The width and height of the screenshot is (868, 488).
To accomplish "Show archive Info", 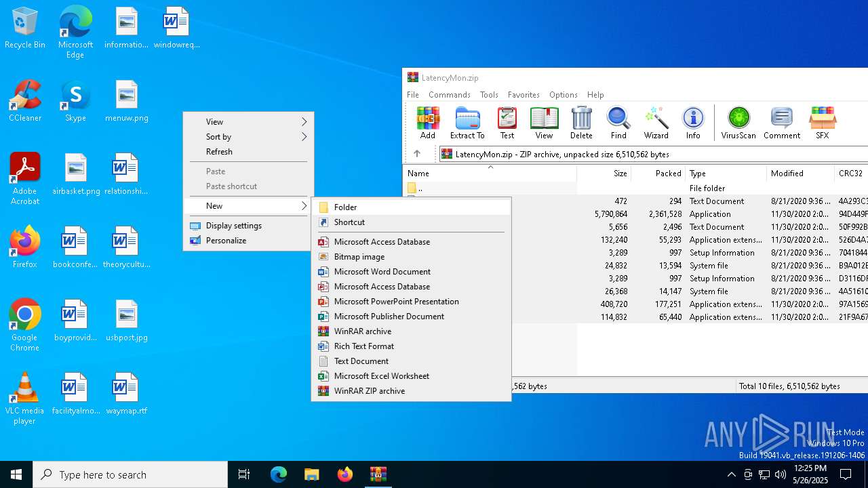I will [693, 123].
